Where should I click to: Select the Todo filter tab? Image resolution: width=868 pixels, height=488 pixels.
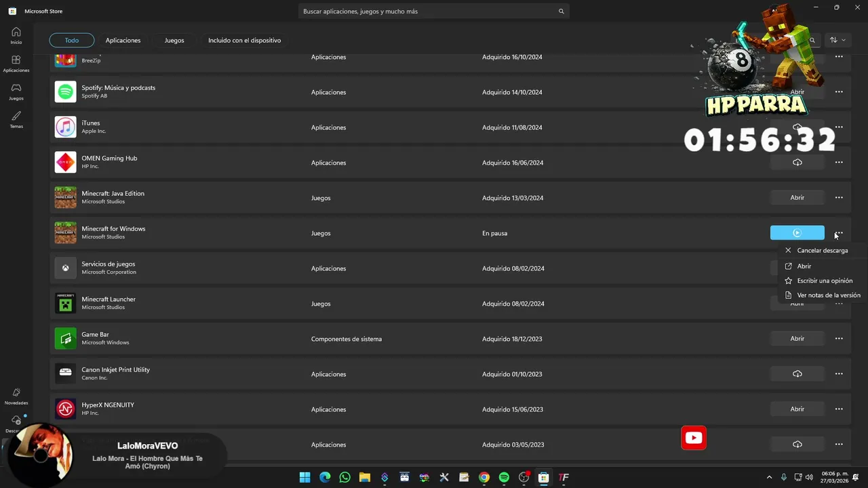click(x=72, y=41)
